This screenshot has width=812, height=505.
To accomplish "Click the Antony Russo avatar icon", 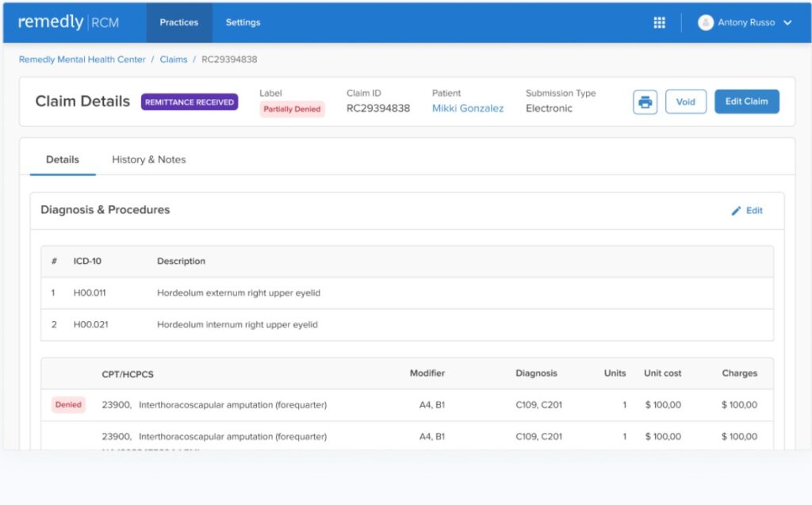I will click(706, 22).
